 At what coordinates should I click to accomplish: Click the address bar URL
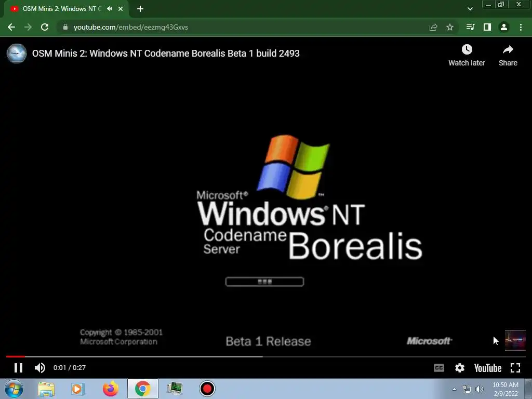pos(130,27)
